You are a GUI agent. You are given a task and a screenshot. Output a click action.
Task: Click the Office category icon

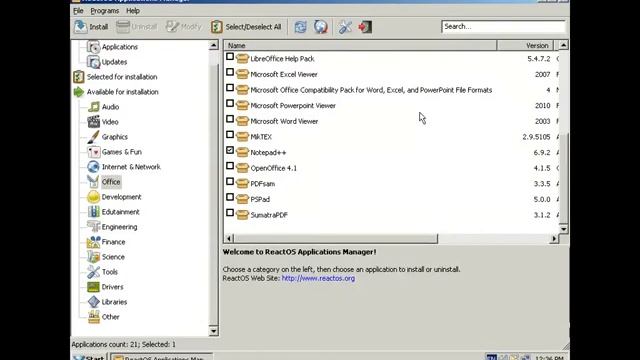94,182
